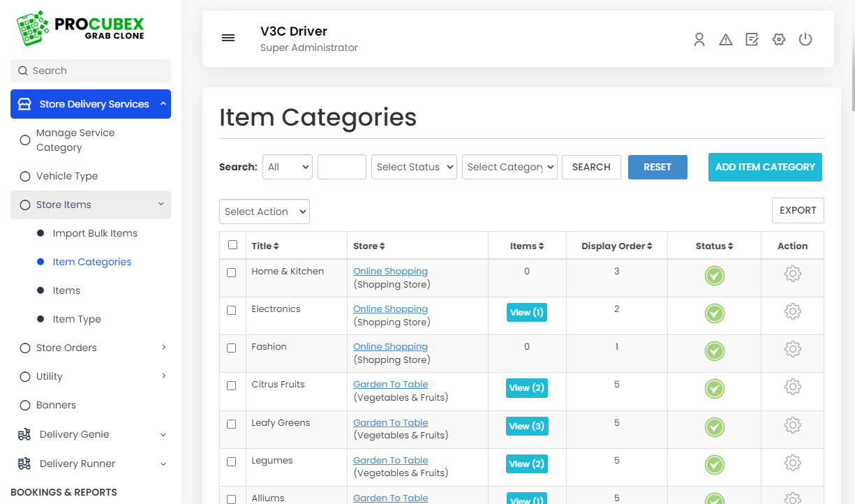Image resolution: width=855 pixels, height=504 pixels.
Task: Check the Alliums row checkbox
Action: pos(232,499)
